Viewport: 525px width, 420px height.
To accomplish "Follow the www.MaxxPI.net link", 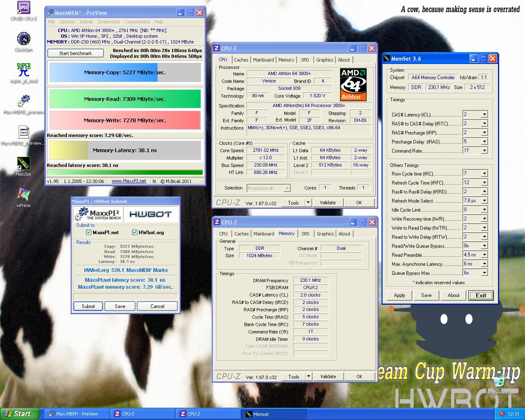I will tap(129, 181).
